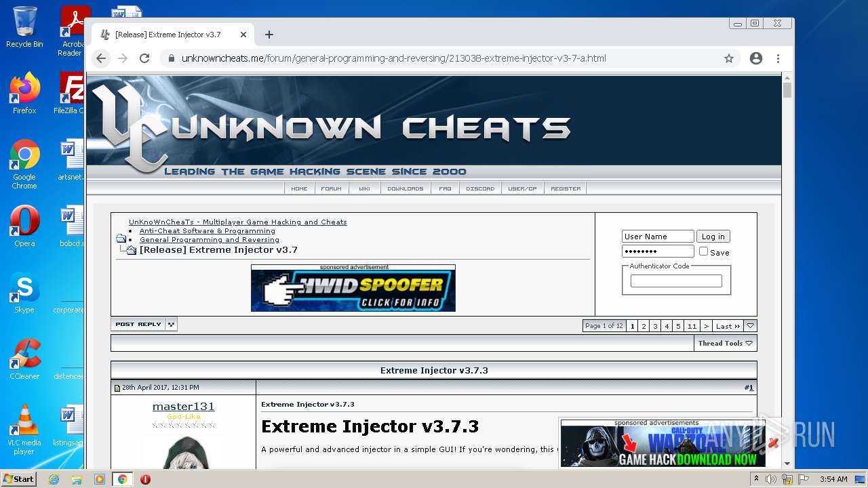Toggle the Save login checkbox
868x488 pixels.
pos(703,251)
